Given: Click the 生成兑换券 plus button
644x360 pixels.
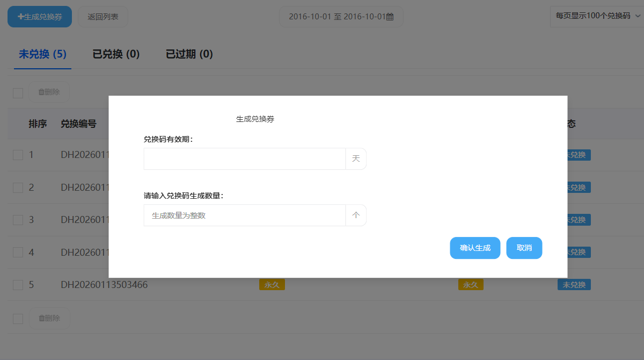Looking at the screenshot, I should (40, 17).
